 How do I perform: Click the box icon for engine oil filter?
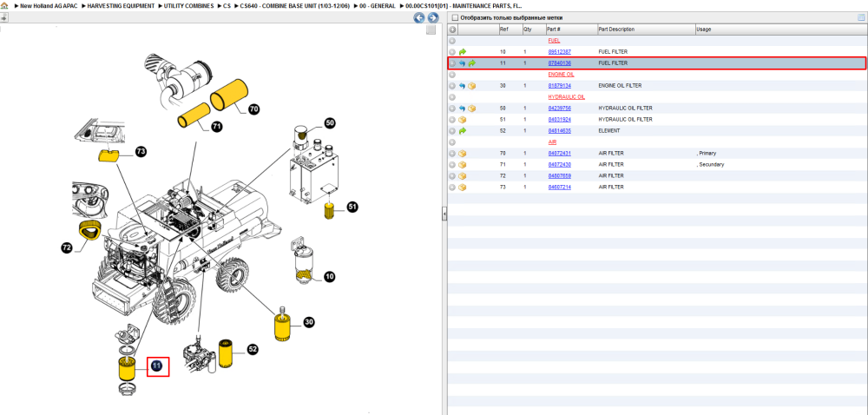pos(472,86)
